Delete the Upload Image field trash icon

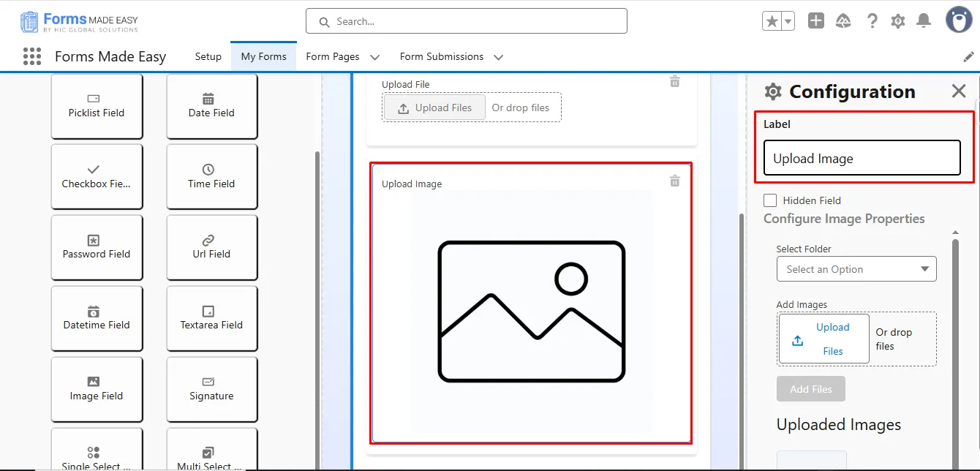675,181
